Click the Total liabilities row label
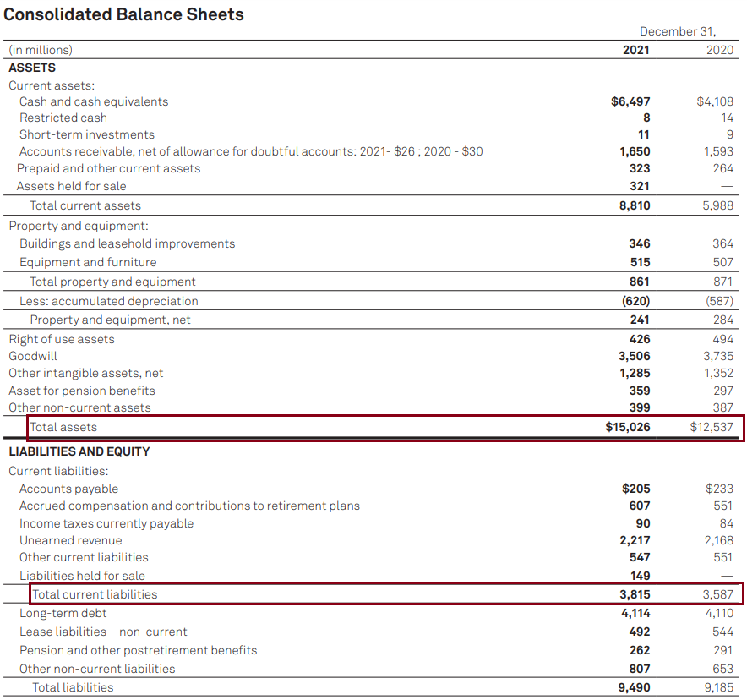The height and width of the screenshot is (700, 747). click(73, 687)
